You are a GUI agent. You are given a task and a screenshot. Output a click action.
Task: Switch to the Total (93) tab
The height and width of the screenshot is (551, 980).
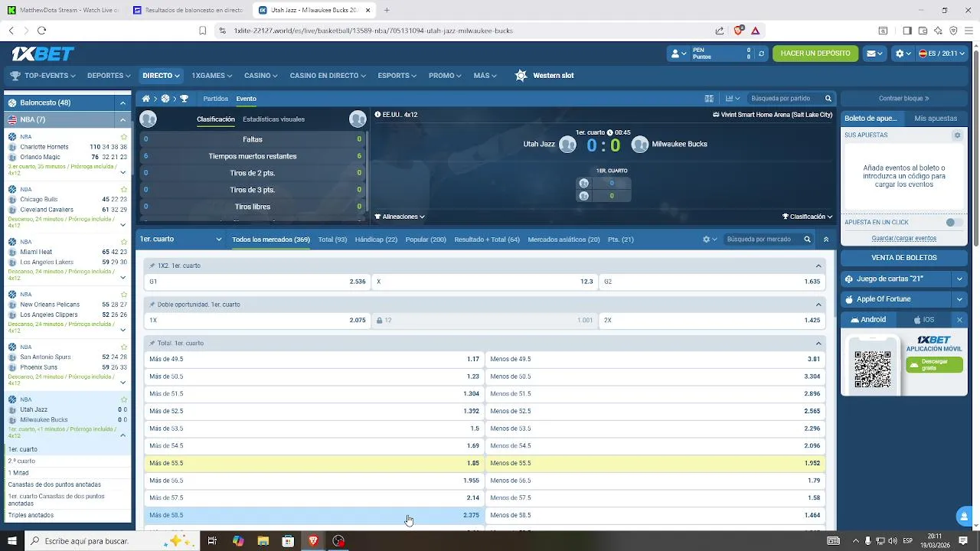[x=332, y=240]
